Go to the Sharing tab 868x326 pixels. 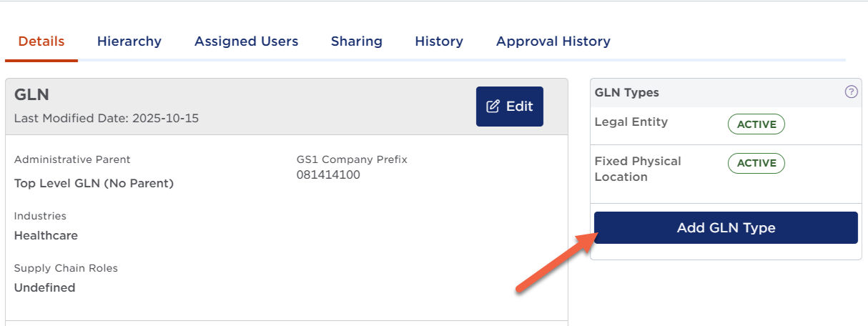(356, 41)
